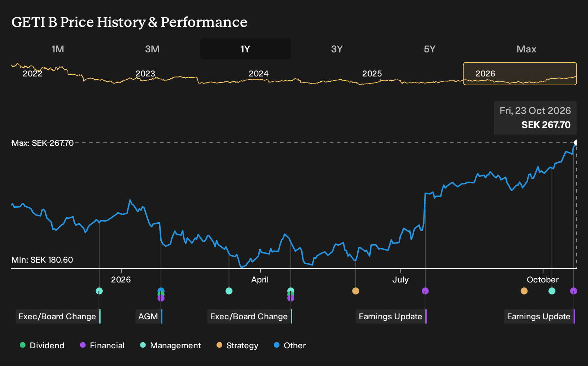This screenshot has height=366, width=588.
Task: Switch to the 3Y time range
Action: (x=337, y=49)
